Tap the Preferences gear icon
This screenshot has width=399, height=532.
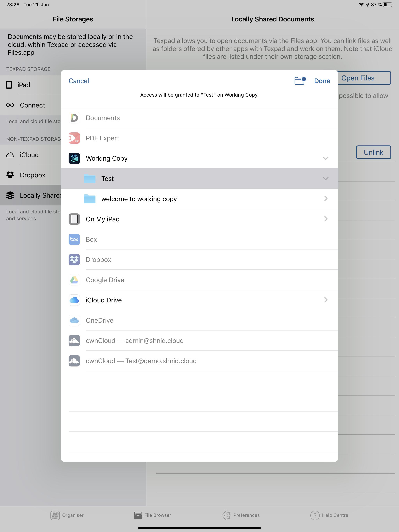(x=226, y=515)
